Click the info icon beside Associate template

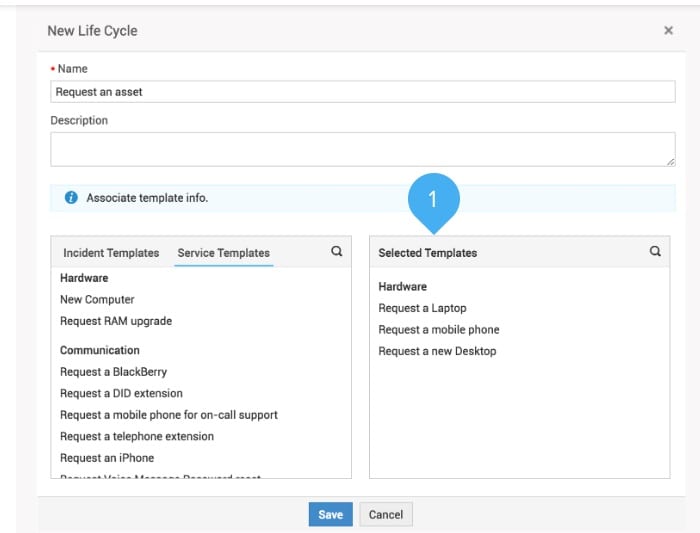coord(71,198)
